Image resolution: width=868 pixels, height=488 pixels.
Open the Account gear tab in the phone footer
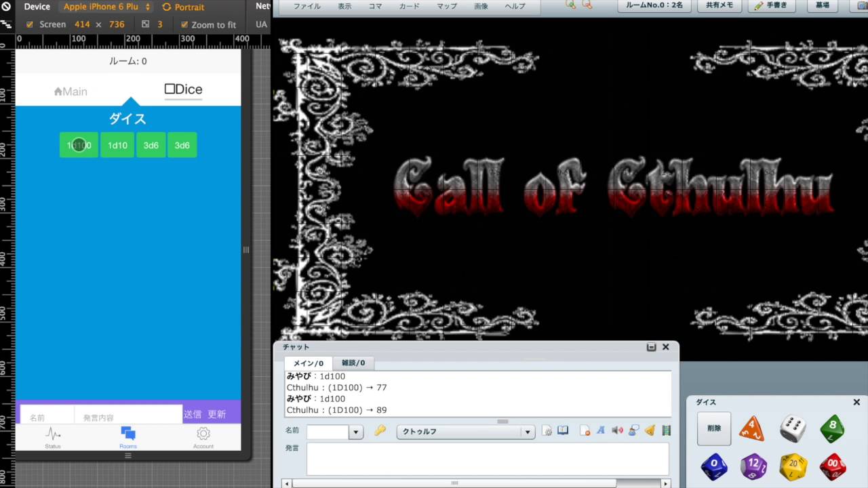click(203, 438)
